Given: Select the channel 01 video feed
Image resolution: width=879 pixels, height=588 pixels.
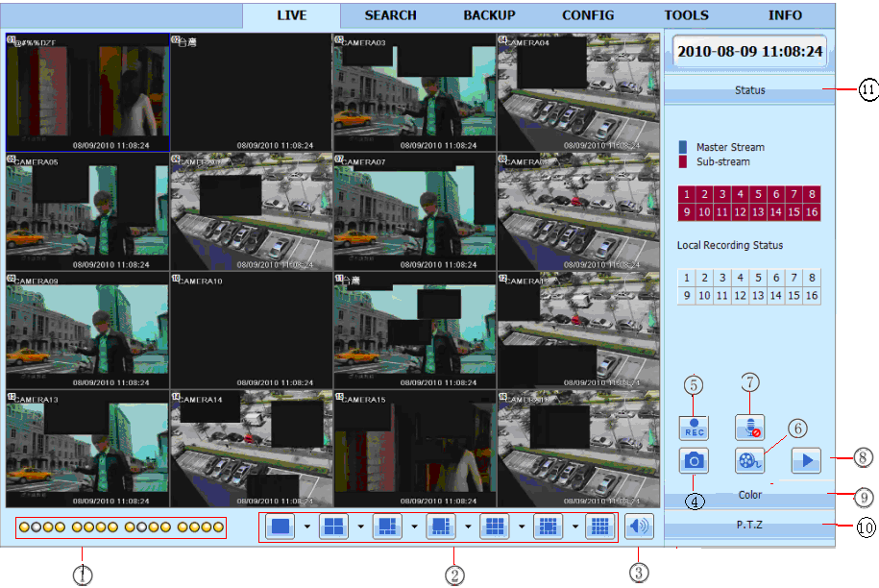Looking at the screenshot, I should coord(88,92).
